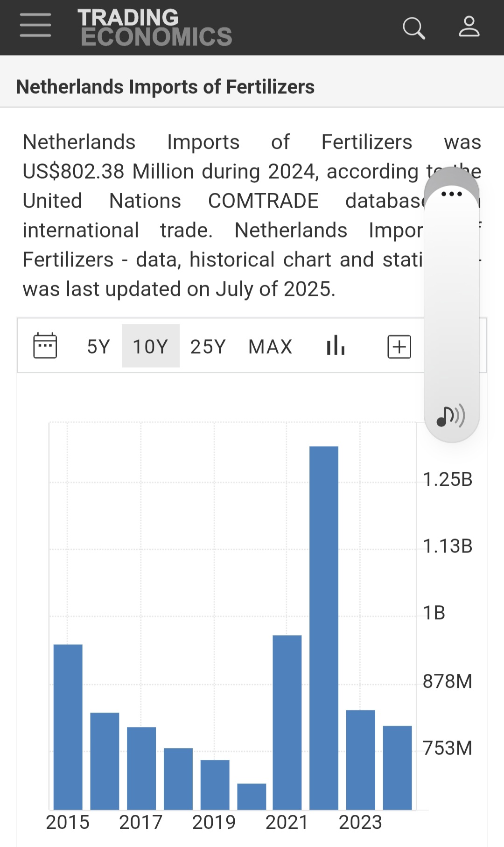
Task: Click the 2015 bar in chart
Action: point(68,727)
